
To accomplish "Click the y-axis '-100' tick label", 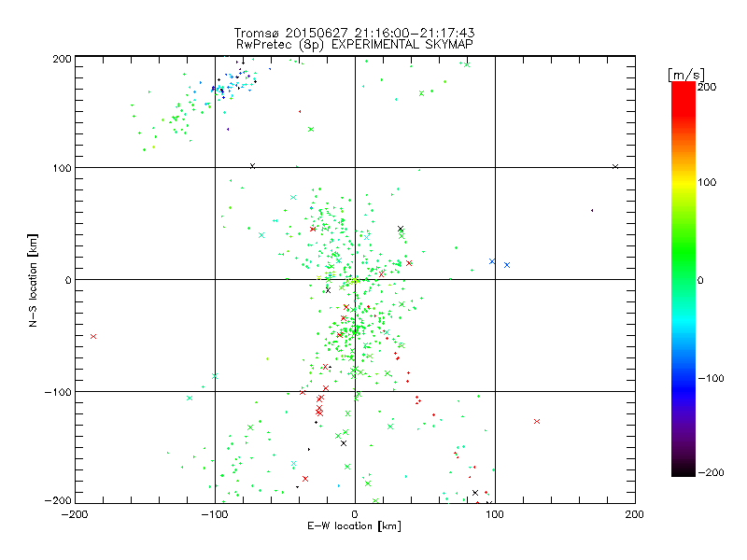I will [58, 392].
